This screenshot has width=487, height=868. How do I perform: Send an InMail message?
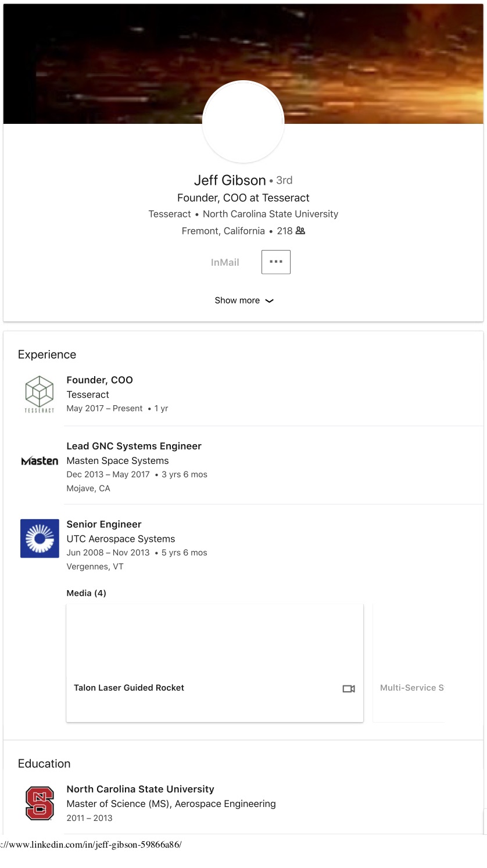(225, 263)
